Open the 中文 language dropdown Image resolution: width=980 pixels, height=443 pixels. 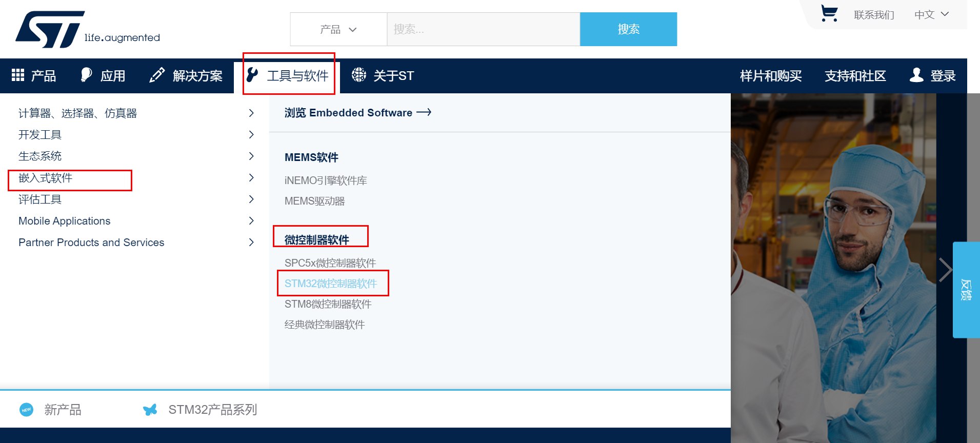tap(932, 14)
